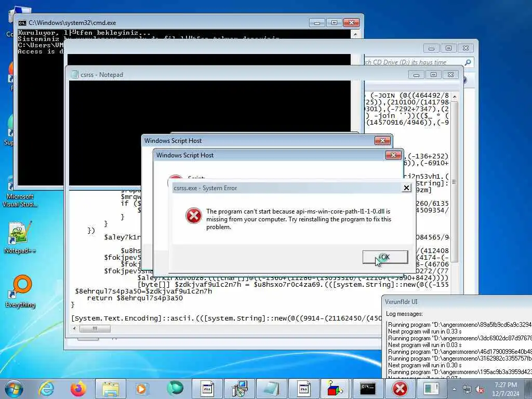
Task: Close the rear Windows Script Host dialog
Action: (382, 140)
